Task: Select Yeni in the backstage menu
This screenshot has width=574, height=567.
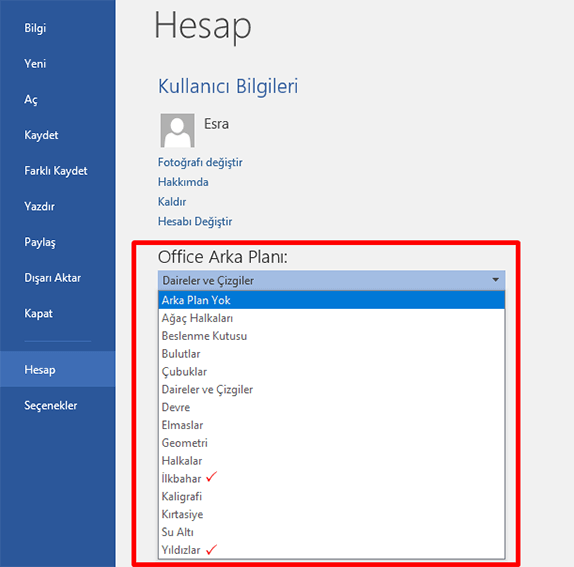Action: pyautogui.click(x=35, y=64)
